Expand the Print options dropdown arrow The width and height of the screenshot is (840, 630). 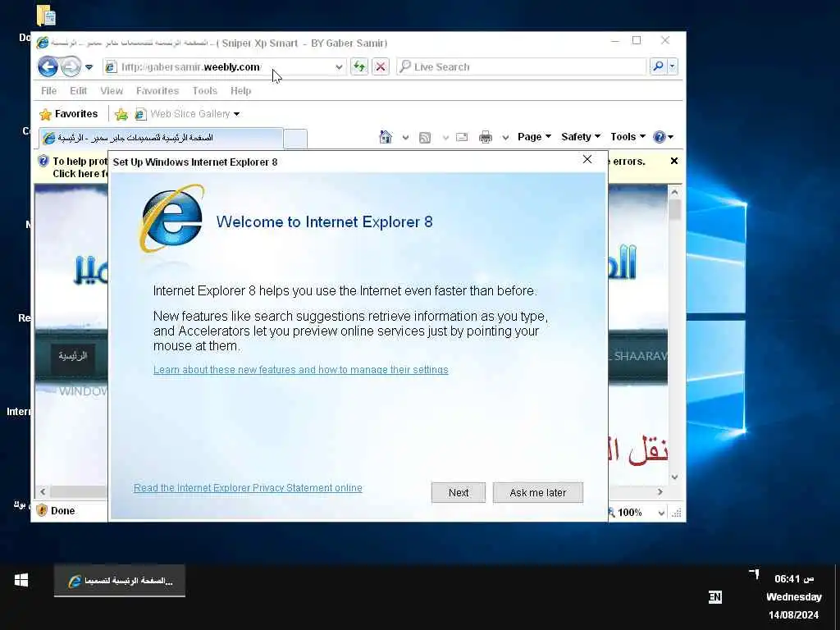coord(505,138)
